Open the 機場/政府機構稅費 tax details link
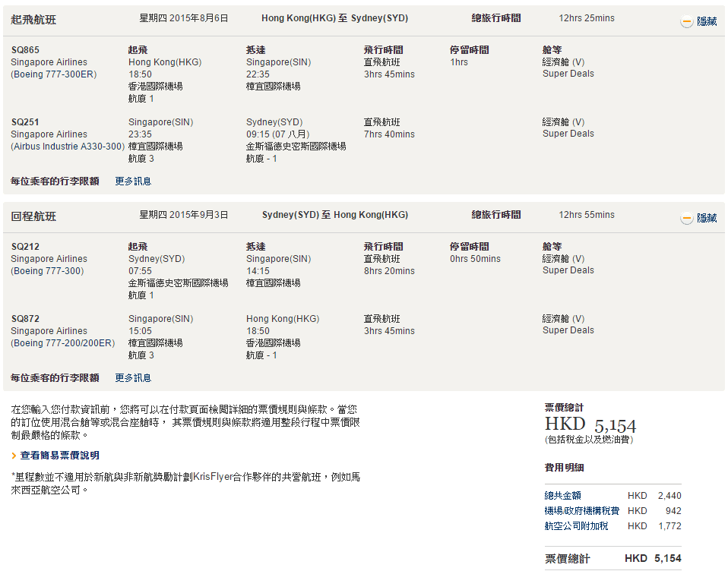 tap(581, 511)
